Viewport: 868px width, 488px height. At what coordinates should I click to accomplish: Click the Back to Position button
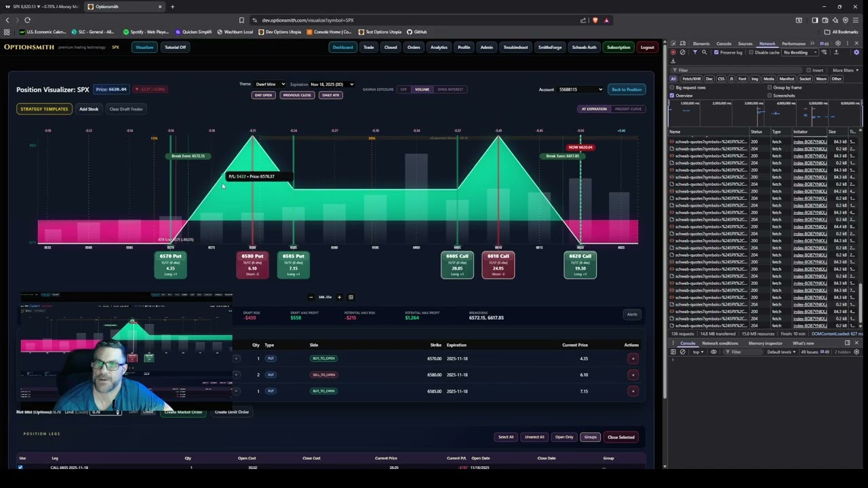pyautogui.click(x=626, y=89)
